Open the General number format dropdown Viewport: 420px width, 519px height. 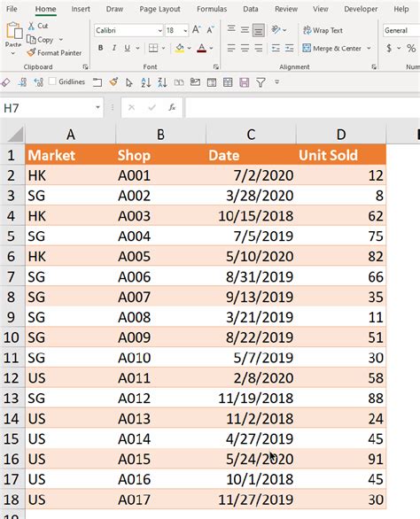401,30
